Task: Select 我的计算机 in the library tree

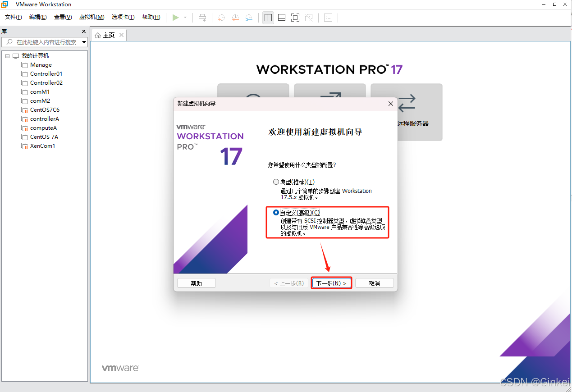Action: [x=35, y=56]
